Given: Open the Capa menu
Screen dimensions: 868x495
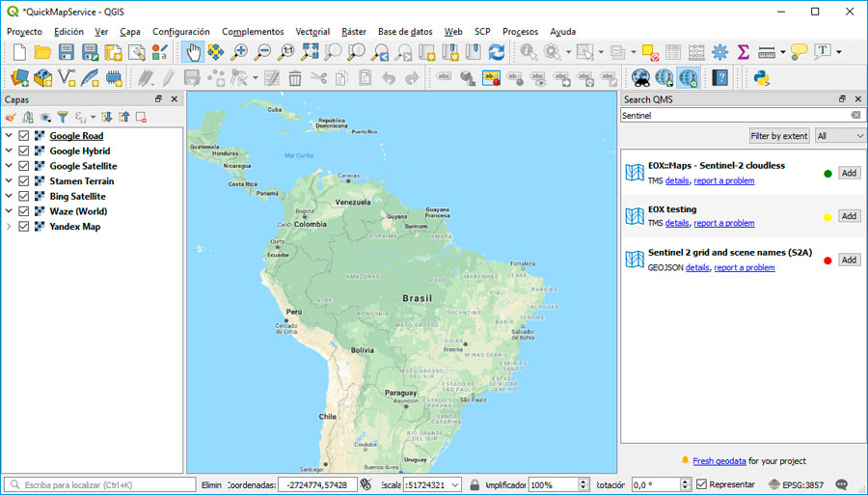Looking at the screenshot, I should pyautogui.click(x=130, y=32).
